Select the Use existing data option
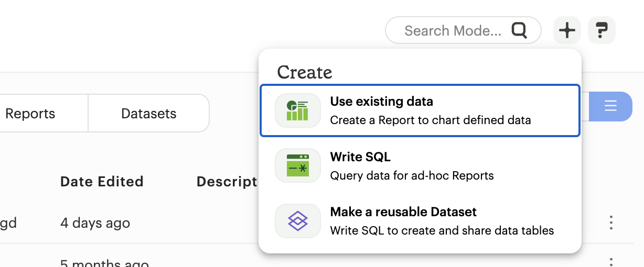 click(x=420, y=110)
